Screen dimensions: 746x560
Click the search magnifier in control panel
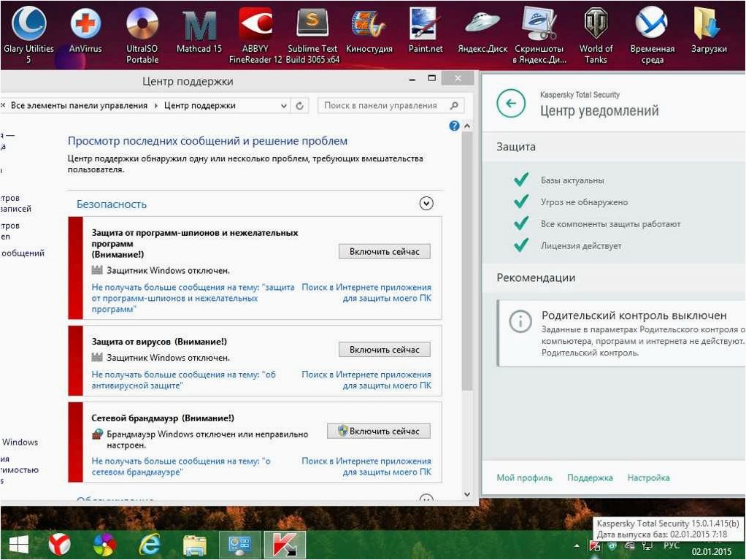pos(454,106)
